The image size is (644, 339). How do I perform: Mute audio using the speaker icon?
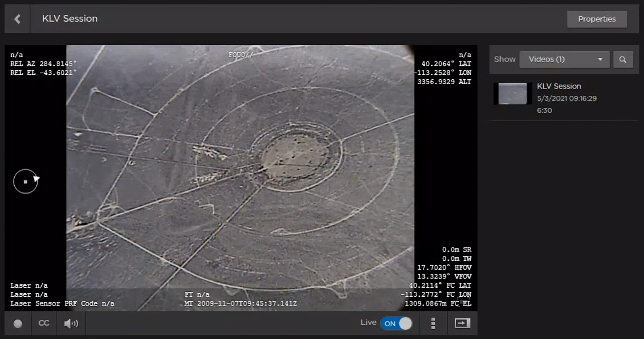[x=71, y=323]
